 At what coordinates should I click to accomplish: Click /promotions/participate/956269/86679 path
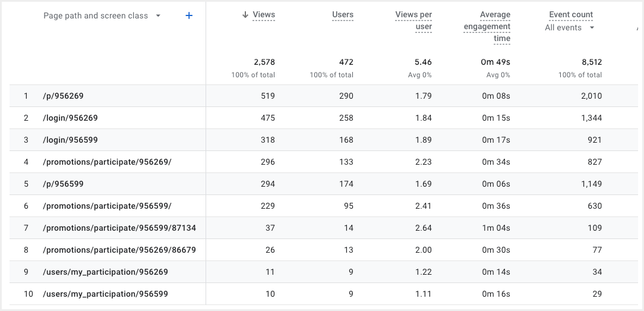119,250
